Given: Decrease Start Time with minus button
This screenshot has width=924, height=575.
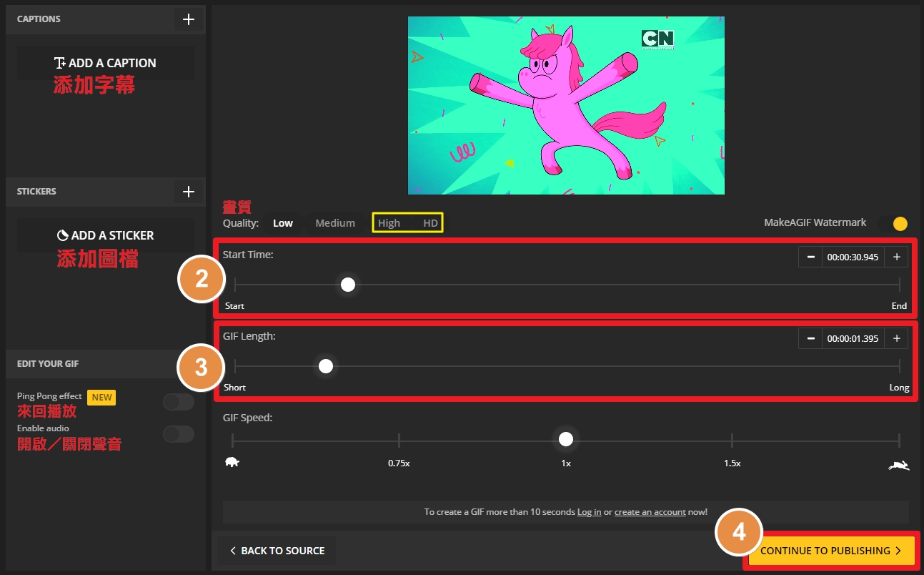Looking at the screenshot, I should click(x=810, y=257).
